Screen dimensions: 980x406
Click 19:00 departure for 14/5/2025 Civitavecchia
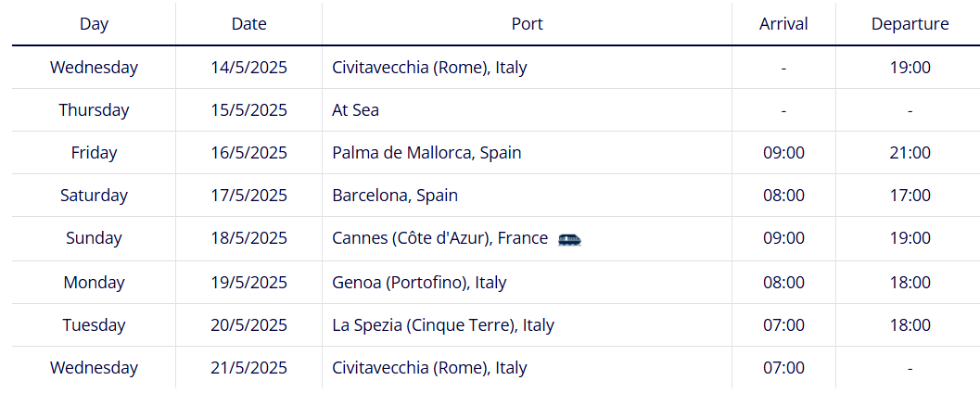pos(910,67)
